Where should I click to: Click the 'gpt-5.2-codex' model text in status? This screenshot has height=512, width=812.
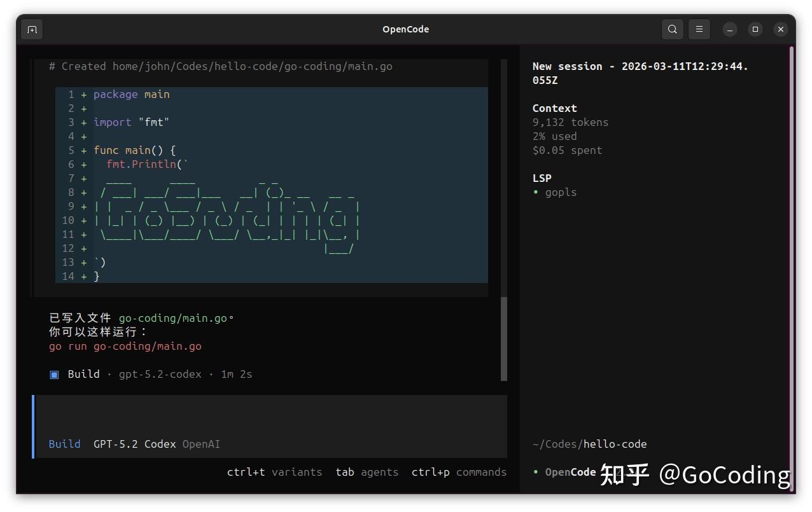[x=160, y=374]
